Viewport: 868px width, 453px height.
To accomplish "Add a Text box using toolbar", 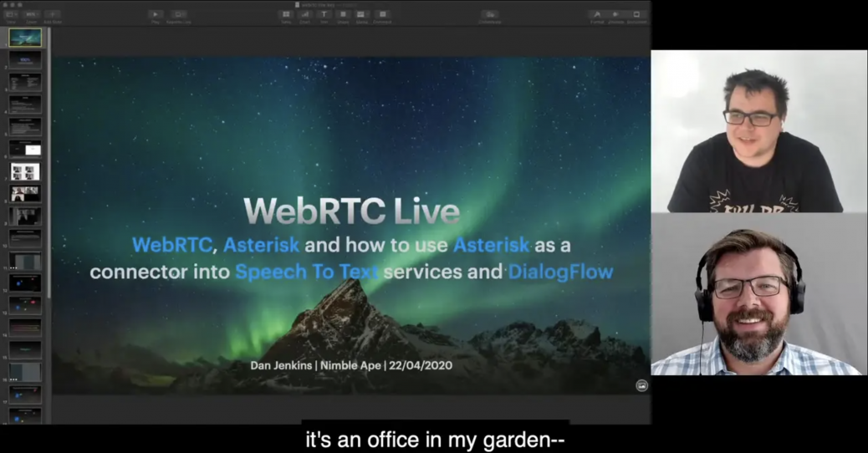I will pyautogui.click(x=324, y=14).
